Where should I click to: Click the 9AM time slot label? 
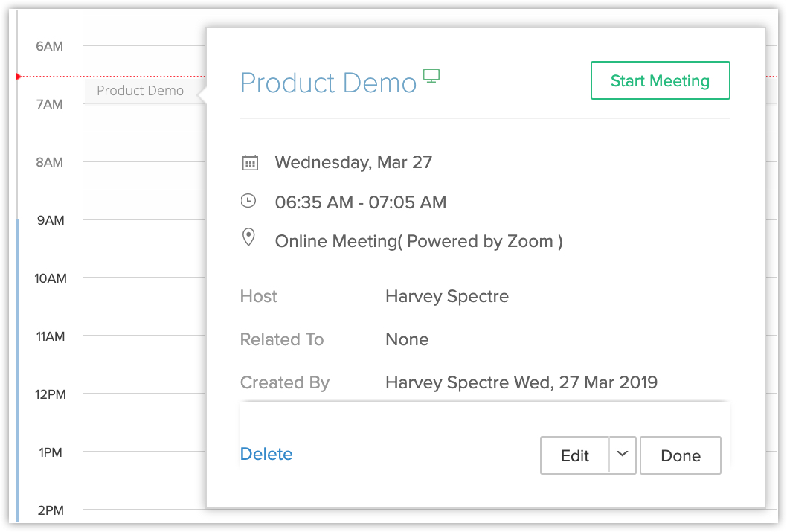coord(50,220)
